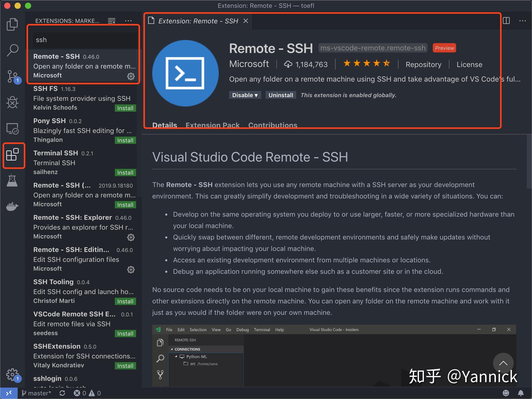This screenshot has height=399, width=532.
Task: Open the Disable dropdown arrow
Action: click(256, 95)
